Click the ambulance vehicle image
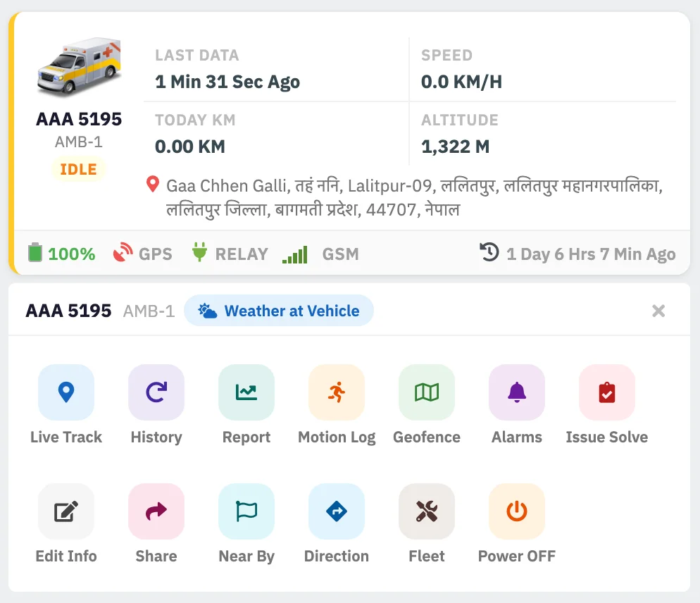The height and width of the screenshot is (603, 700). tap(80, 67)
